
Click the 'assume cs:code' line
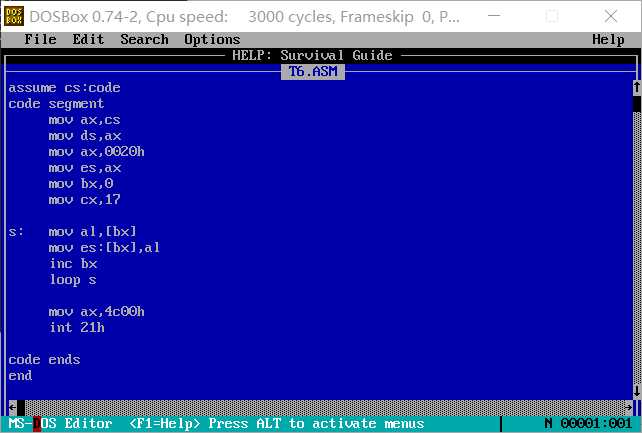[64, 88]
